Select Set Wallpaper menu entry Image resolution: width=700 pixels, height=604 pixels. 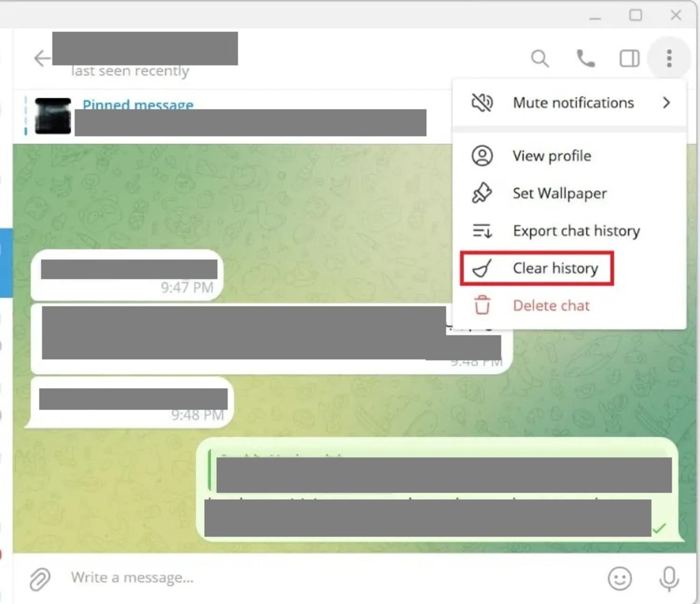pyautogui.click(x=569, y=193)
